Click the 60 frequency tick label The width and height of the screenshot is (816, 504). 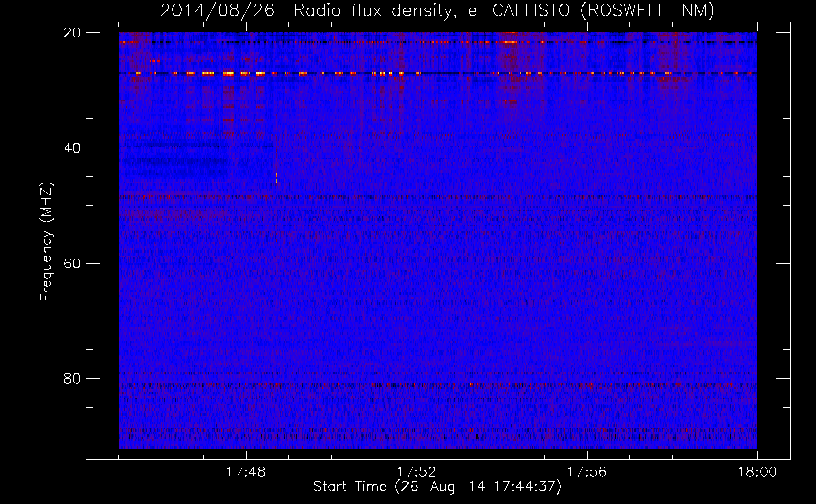pos(72,264)
